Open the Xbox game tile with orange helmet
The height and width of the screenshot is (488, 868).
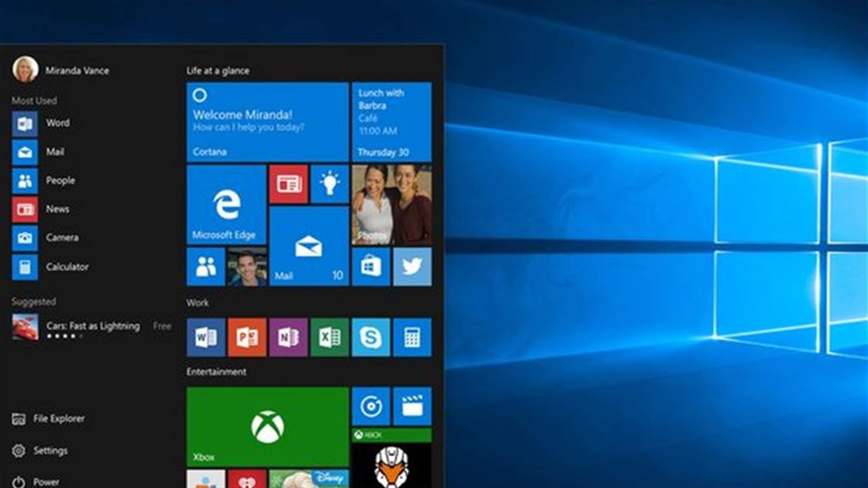[x=392, y=458]
